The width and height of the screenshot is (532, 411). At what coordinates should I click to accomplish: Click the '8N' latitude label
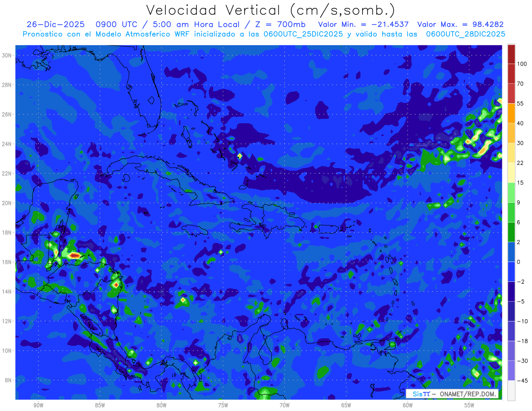point(9,380)
